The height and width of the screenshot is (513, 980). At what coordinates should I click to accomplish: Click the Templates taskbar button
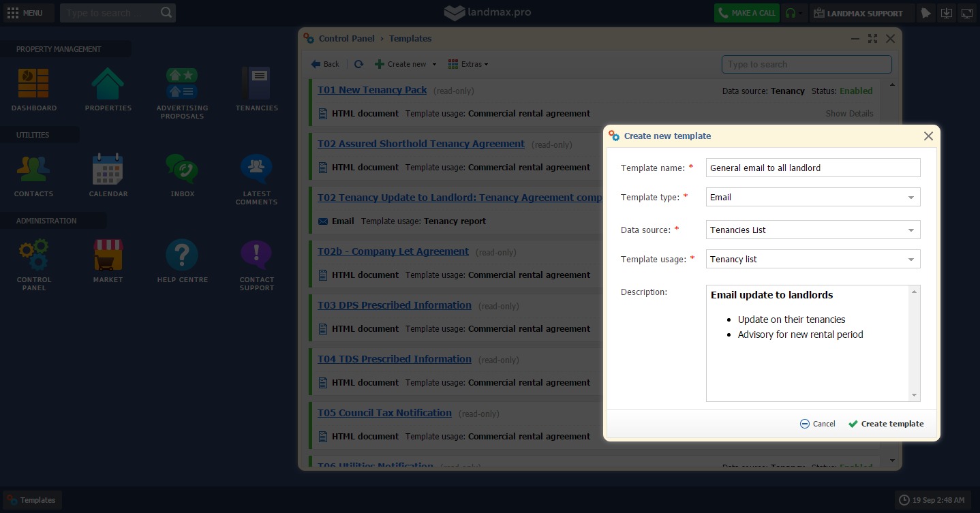point(32,500)
